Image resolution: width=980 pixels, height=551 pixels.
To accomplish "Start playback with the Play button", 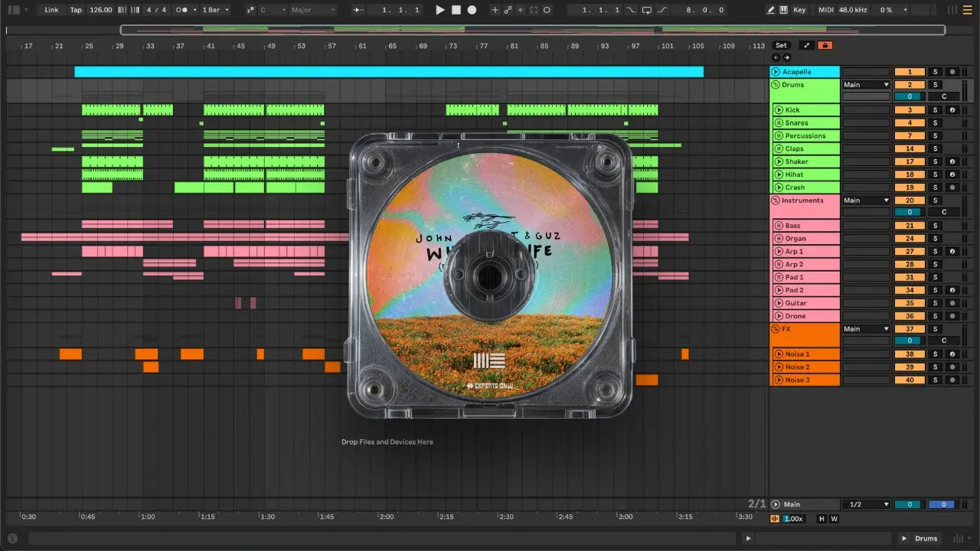I will 439,10.
